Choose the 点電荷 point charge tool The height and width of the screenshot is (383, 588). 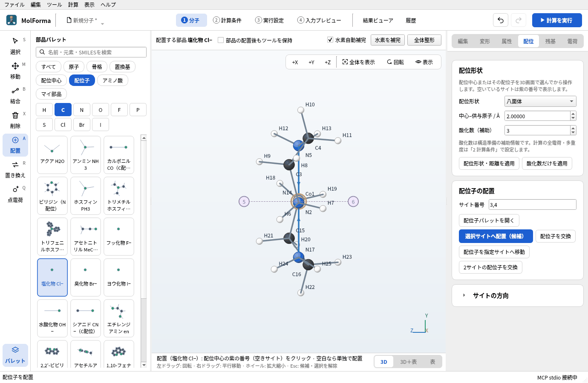[x=15, y=194]
